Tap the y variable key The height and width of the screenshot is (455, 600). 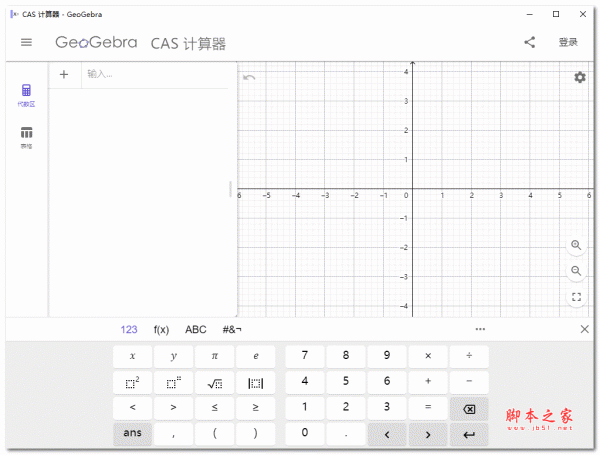click(173, 356)
